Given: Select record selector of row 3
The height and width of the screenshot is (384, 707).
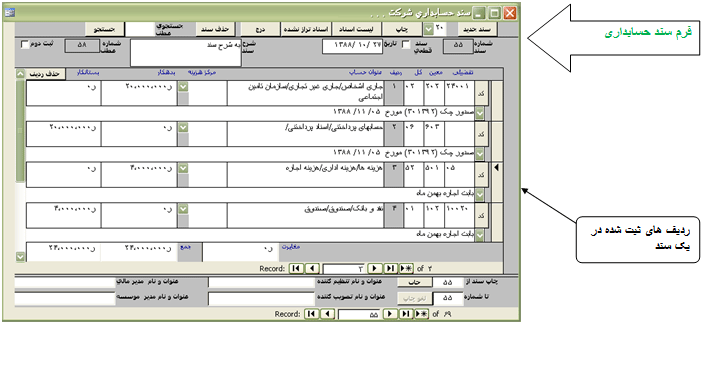Looking at the screenshot, I should click(497, 182).
